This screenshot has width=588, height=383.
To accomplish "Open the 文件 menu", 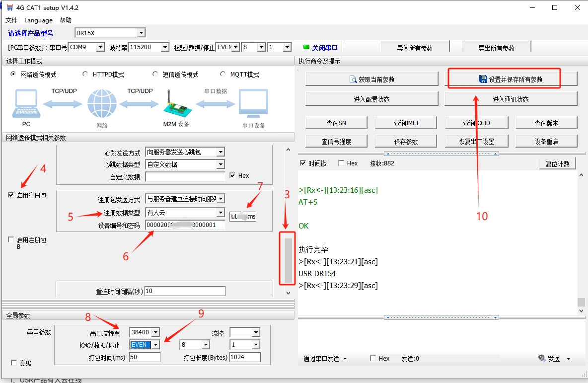I will click(x=11, y=20).
